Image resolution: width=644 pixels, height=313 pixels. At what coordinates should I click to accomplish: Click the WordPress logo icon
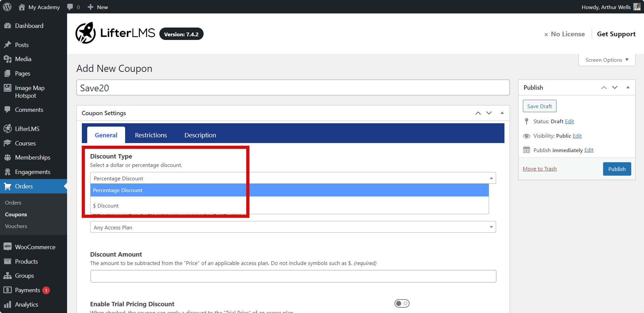click(7, 7)
